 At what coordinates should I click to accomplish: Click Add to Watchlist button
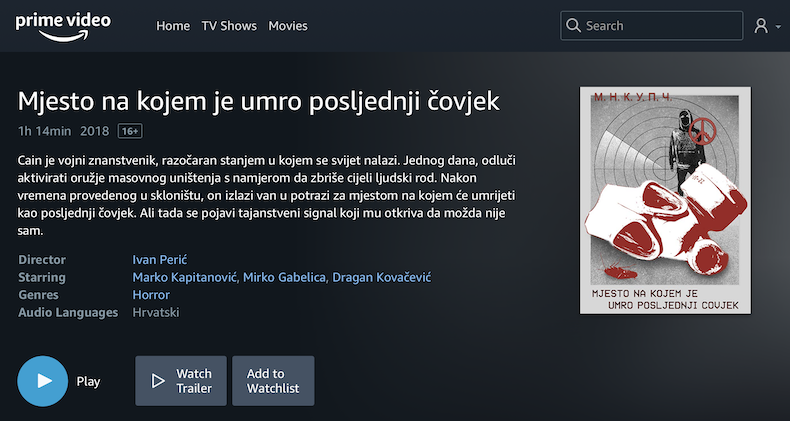coord(273,381)
